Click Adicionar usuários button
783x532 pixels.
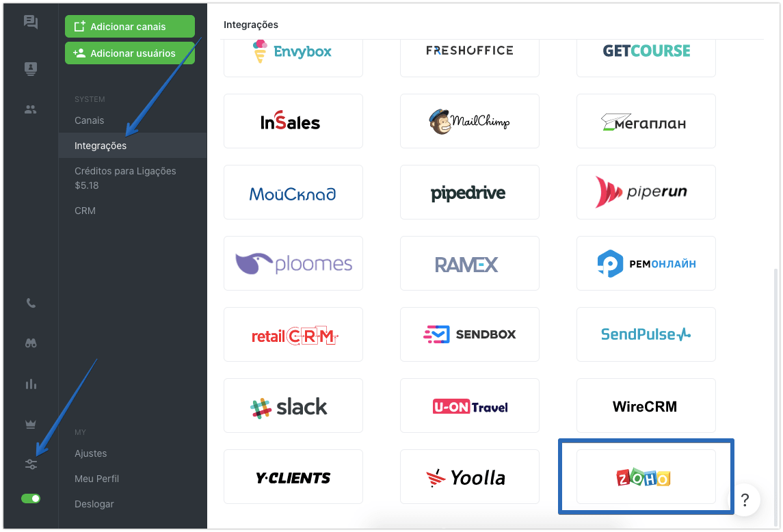click(x=130, y=53)
